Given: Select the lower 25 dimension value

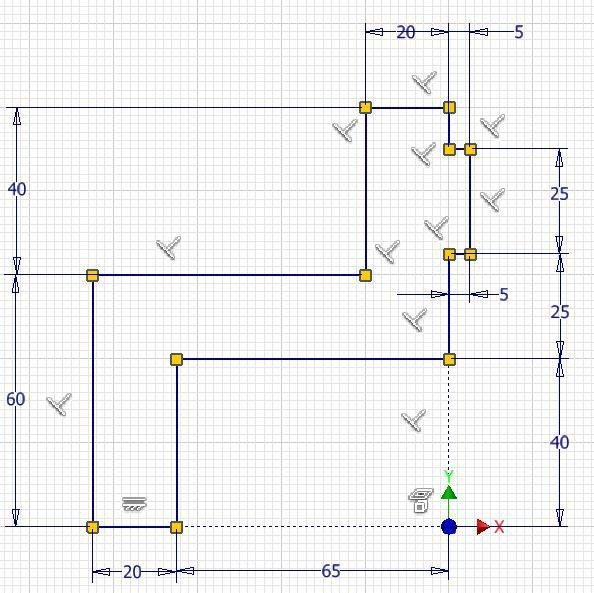Looking at the screenshot, I should coord(560,312).
